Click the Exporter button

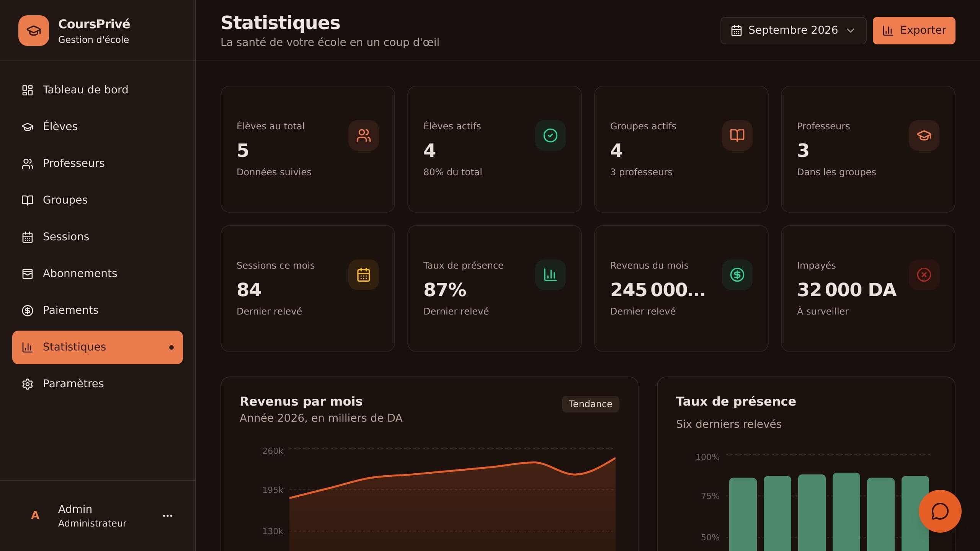point(914,31)
